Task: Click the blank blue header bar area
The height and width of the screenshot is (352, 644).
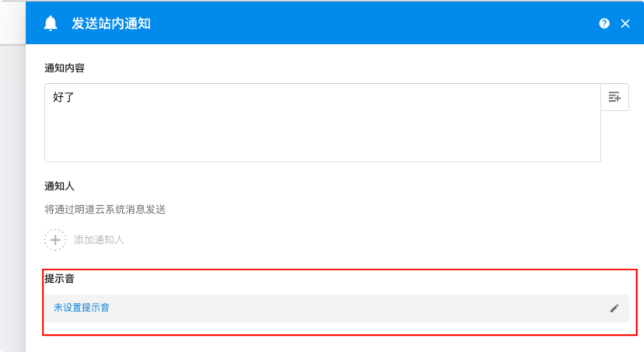Action: pos(373,23)
